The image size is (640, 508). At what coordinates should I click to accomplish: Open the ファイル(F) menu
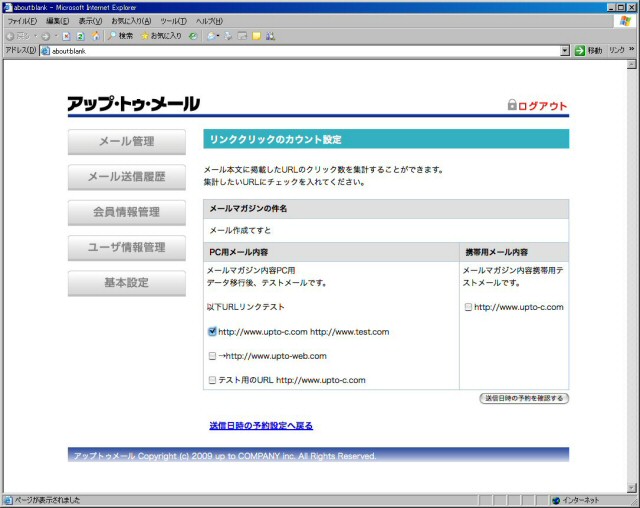coord(22,21)
